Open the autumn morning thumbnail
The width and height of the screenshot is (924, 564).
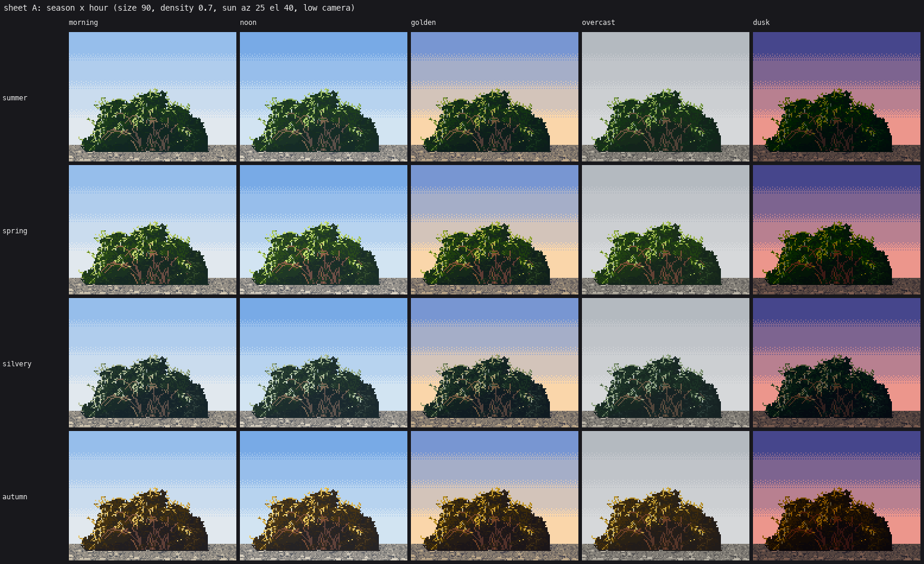[153, 496]
